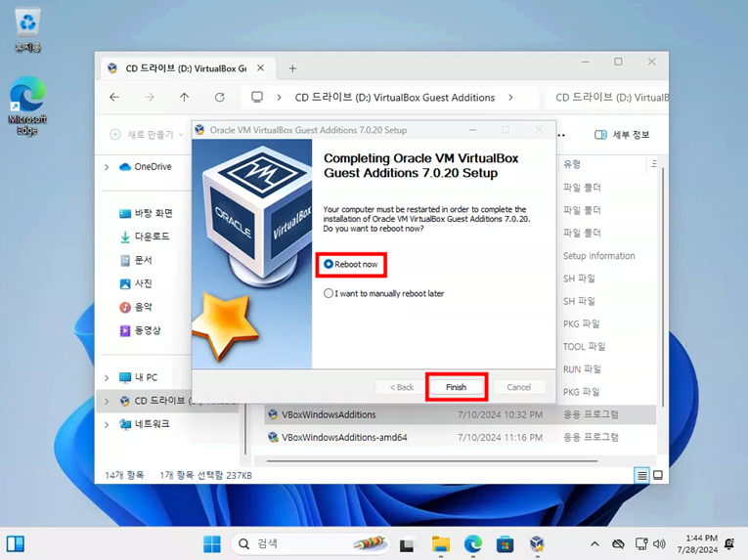
Task: Launch Microsoft Edge from the taskbar
Action: pos(472,543)
